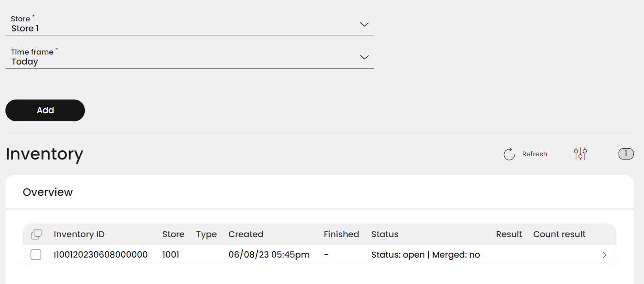644x284 pixels.
Task: Click the Store column header
Action: point(173,234)
